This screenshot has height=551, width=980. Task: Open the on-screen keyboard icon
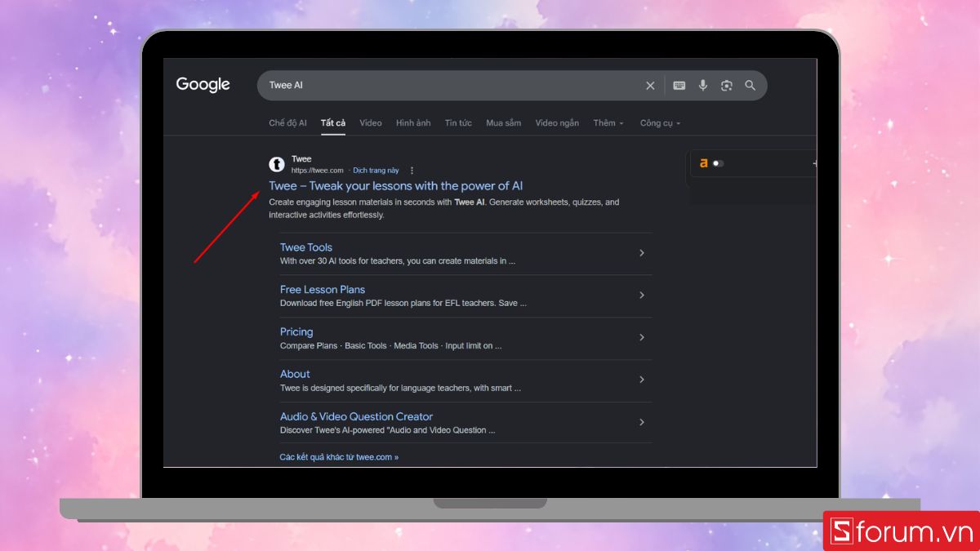pyautogui.click(x=679, y=86)
